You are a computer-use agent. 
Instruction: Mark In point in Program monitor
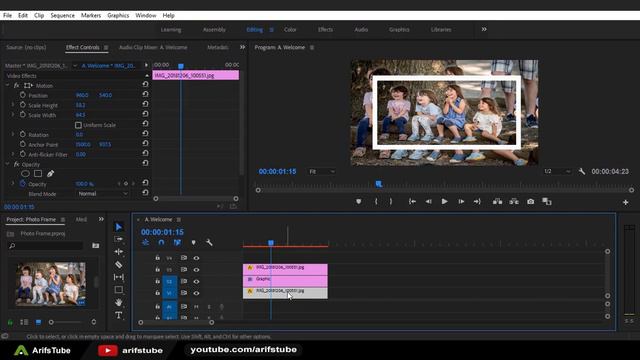tap(376, 202)
